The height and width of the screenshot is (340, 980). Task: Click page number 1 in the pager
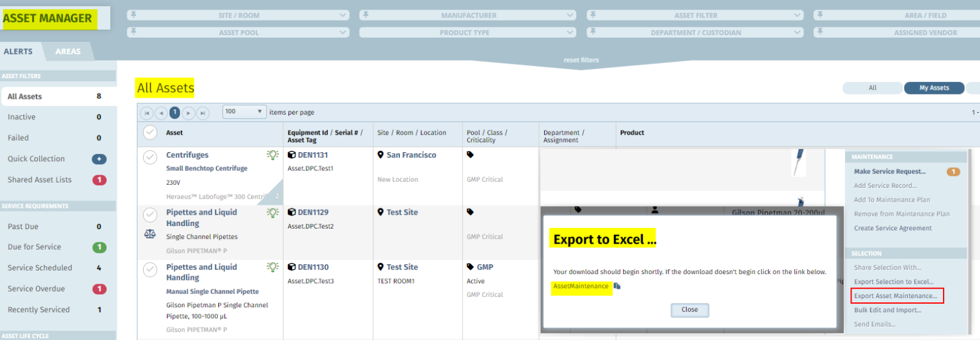click(x=175, y=112)
